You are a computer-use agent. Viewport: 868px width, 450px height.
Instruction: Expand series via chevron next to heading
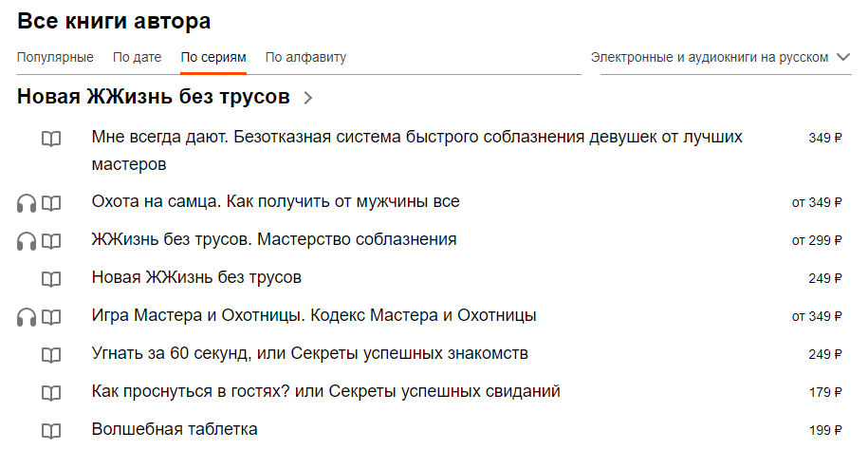pos(306,97)
